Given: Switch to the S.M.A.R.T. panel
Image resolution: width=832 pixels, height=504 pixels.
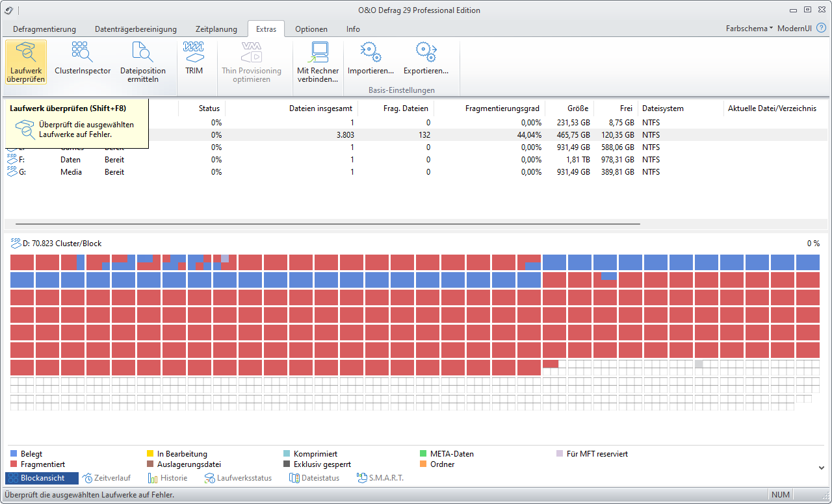Looking at the screenshot, I should click(380, 478).
